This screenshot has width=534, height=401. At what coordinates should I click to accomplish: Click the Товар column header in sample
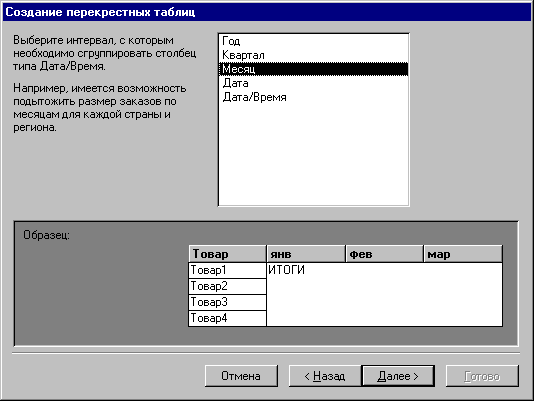227,254
